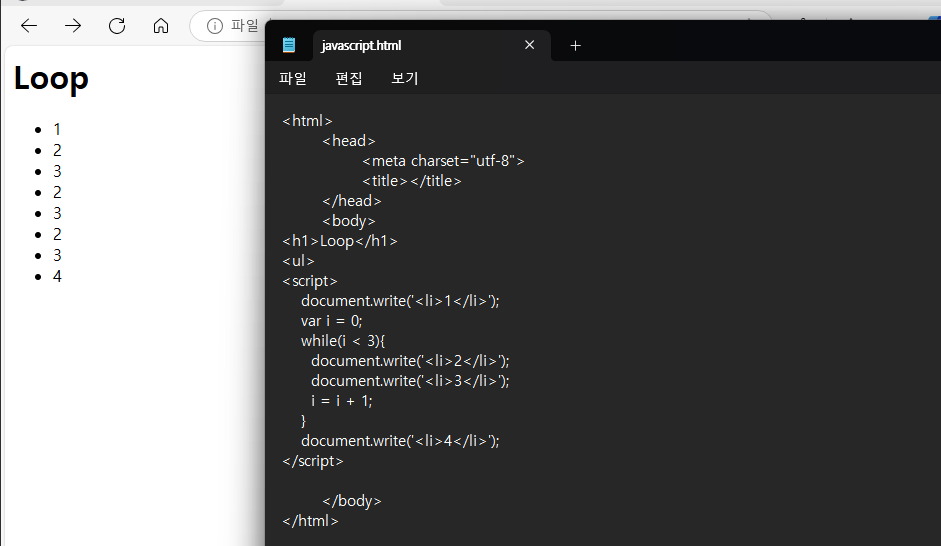Viewport: 941px width, 546px height.
Task: Click the i = i + 1; line
Action: tap(341, 401)
